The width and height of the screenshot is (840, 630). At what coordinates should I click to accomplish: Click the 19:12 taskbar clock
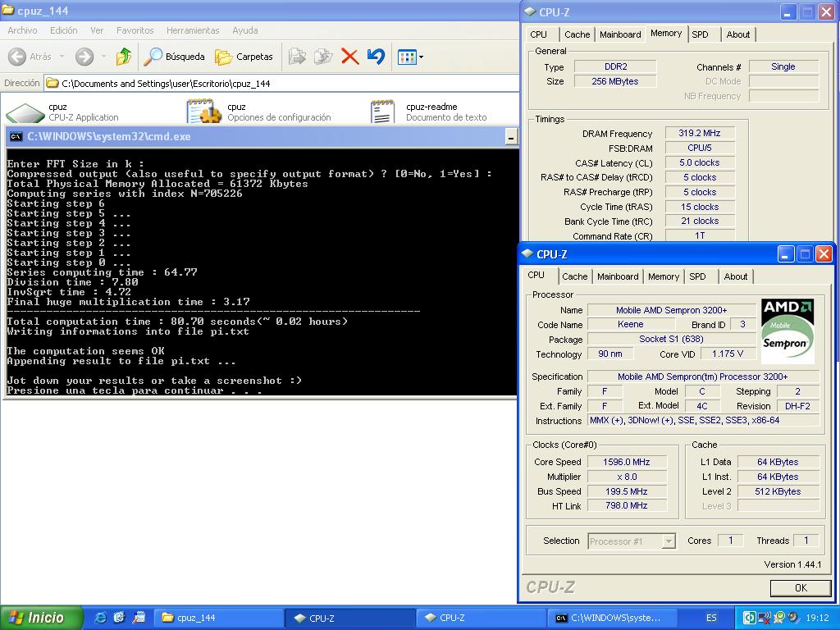(818, 618)
